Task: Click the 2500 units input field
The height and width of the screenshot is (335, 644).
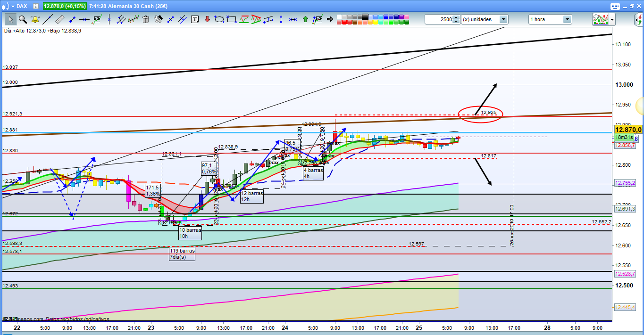Action: tap(439, 19)
